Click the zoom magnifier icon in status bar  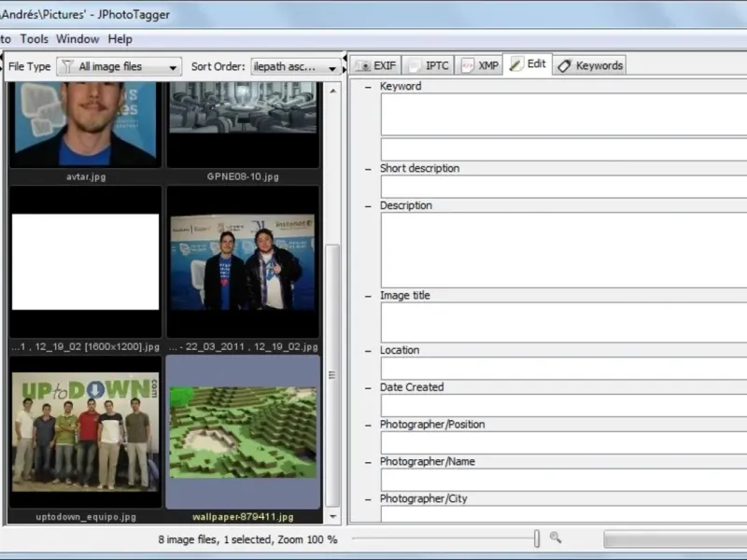point(555,538)
